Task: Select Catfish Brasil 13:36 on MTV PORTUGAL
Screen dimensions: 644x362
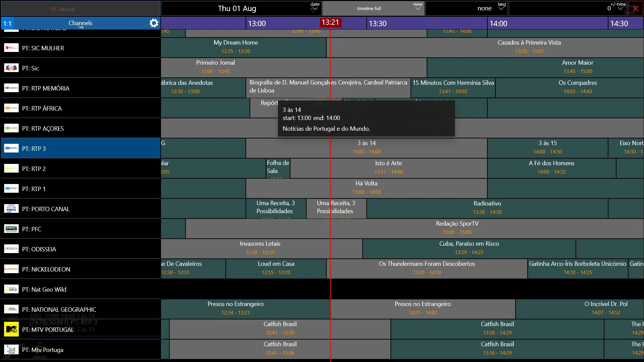Action: pos(497,329)
